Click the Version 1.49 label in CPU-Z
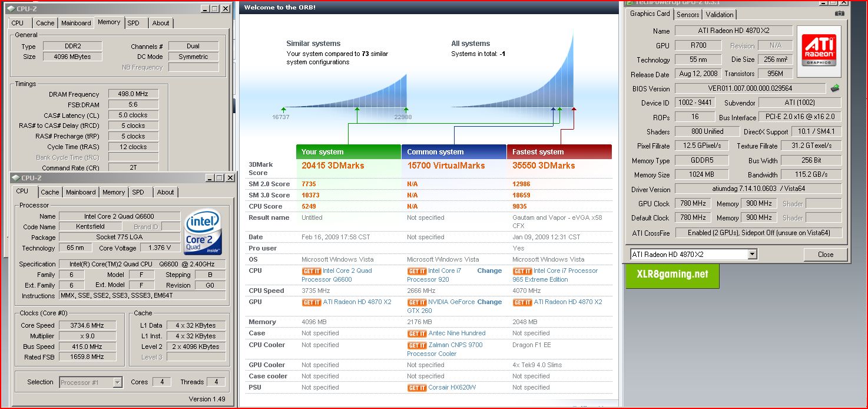868x409 pixels. coord(207,399)
